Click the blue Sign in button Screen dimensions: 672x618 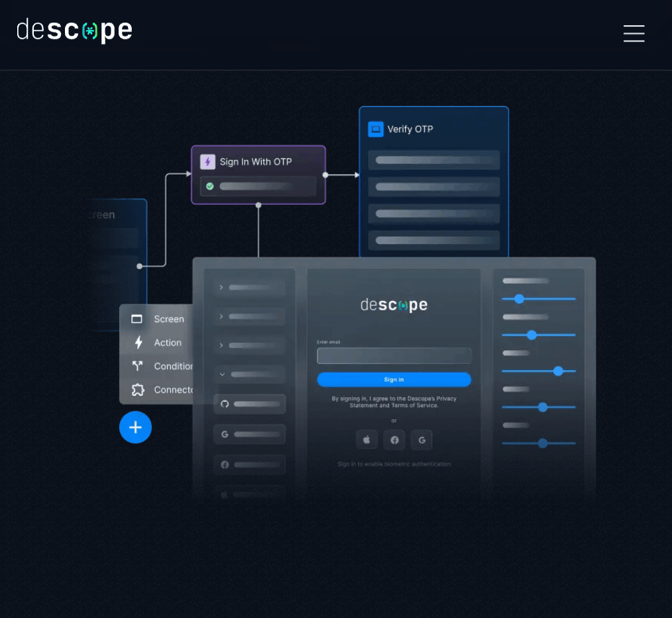pos(394,379)
